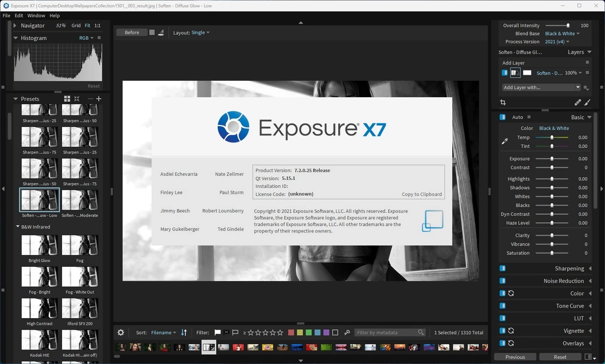Open the metadata filter options icon
The width and height of the screenshot is (605, 364).
[347, 332]
